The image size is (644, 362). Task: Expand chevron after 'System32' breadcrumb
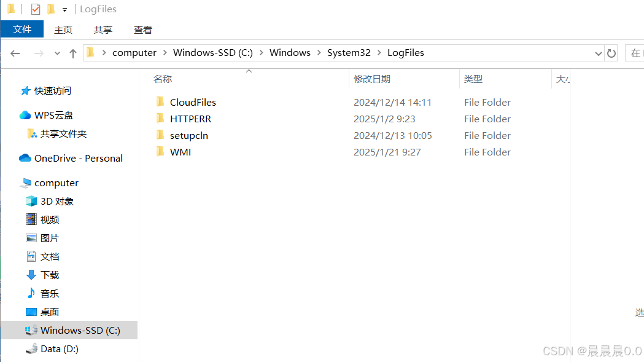(379, 53)
